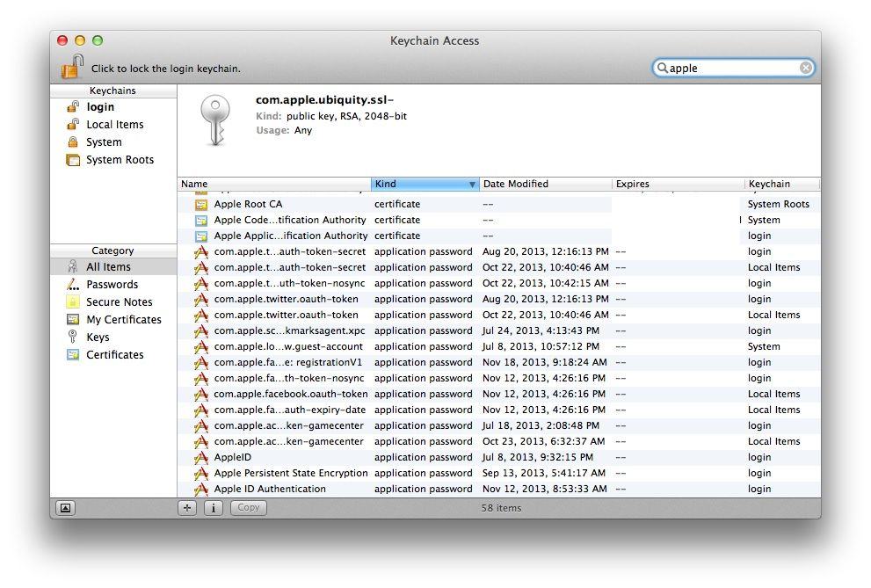Select the System Roots keychain
Image resolution: width=871 pixels, height=588 pixels.
click(x=120, y=160)
